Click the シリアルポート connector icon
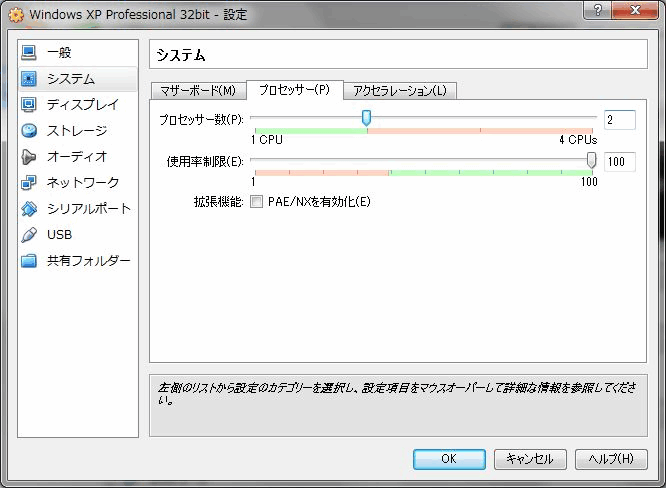666x488 pixels. [x=29, y=209]
